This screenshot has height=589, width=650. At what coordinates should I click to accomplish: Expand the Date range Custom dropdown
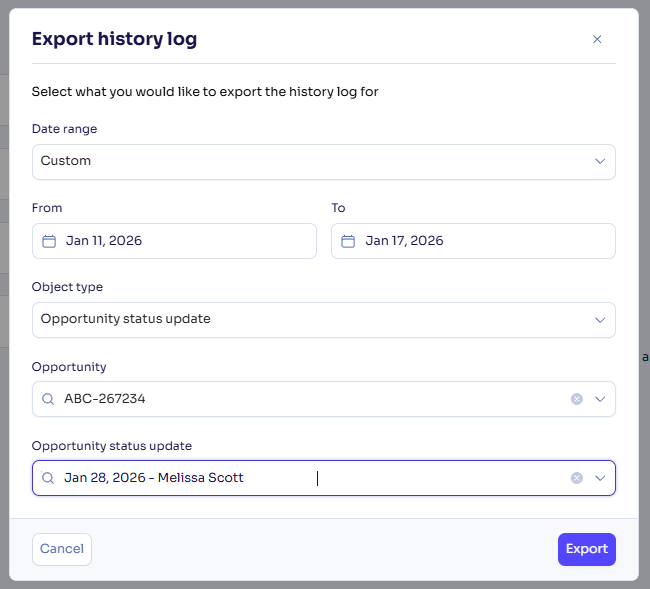point(600,161)
